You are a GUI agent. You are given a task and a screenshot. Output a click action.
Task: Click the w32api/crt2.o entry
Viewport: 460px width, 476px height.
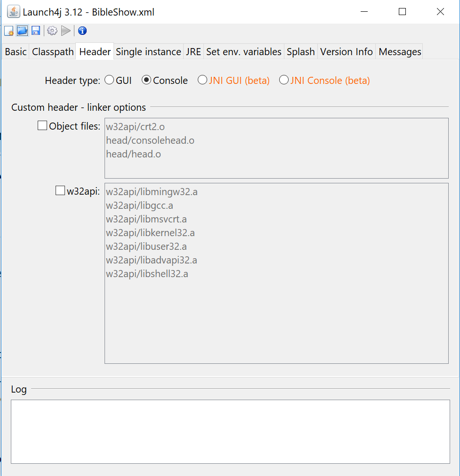coord(135,127)
